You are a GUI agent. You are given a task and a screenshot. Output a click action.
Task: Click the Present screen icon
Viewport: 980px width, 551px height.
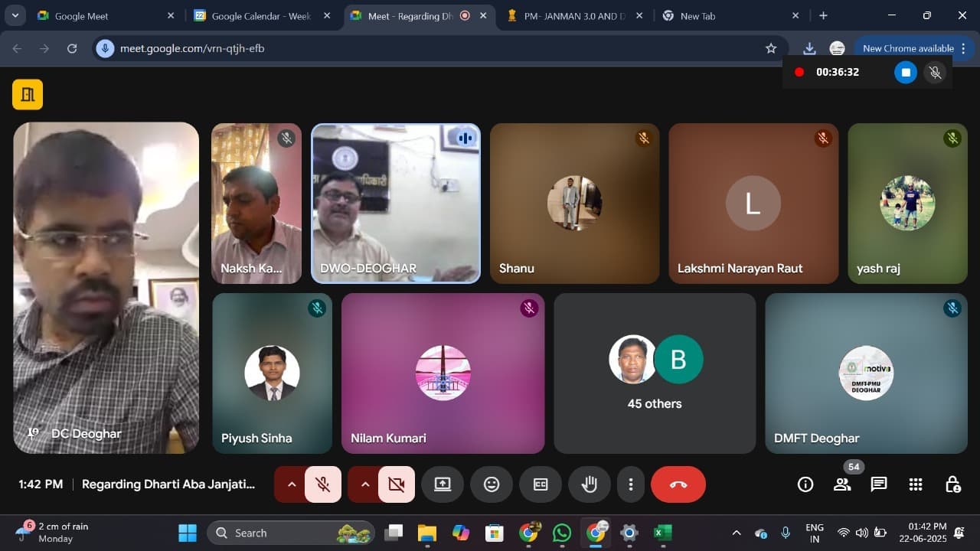tap(443, 484)
